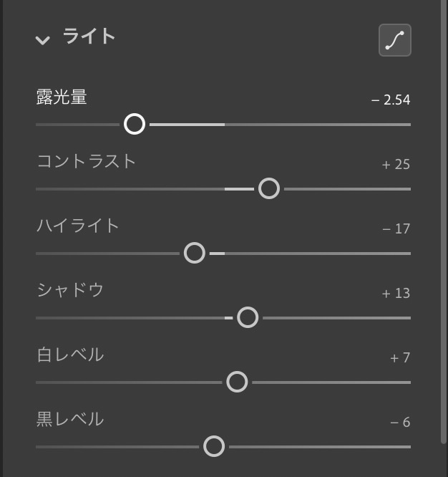
Task: Click the コントラスト label
Action: point(87,161)
